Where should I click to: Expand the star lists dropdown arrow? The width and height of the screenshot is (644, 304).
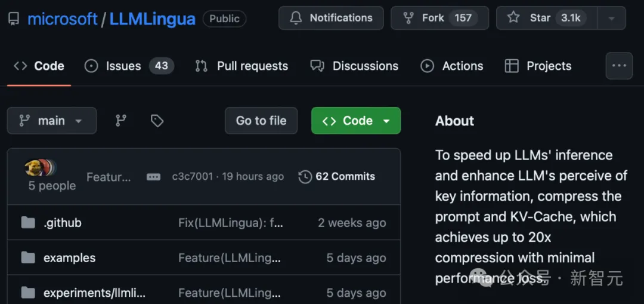611,18
